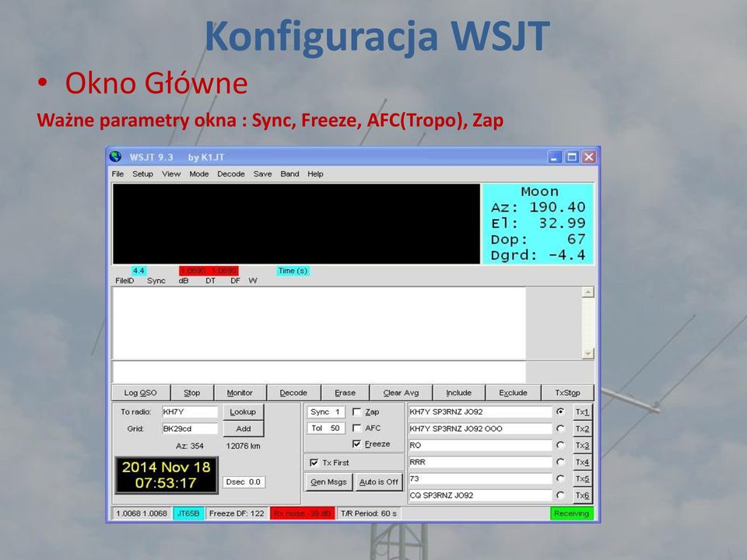Viewport: 747px width, 560px height.
Task: Click the Tx6 button
Action: click(582, 495)
